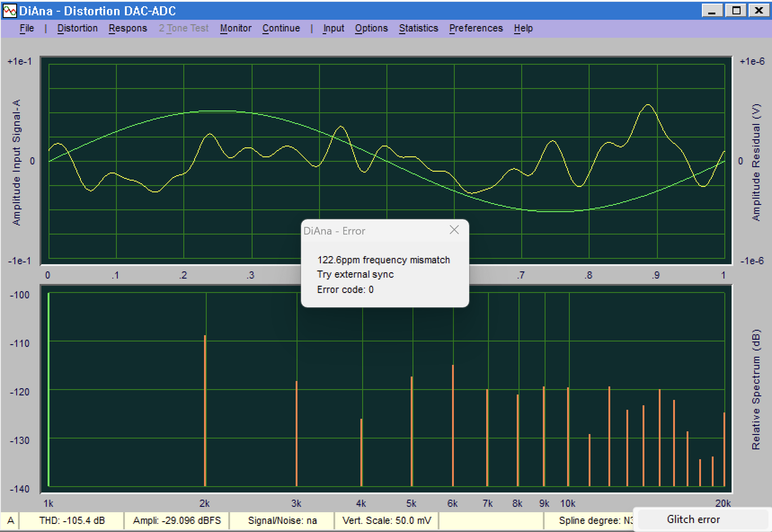Click the grayed-out 2 Tone Test menu

click(x=184, y=28)
